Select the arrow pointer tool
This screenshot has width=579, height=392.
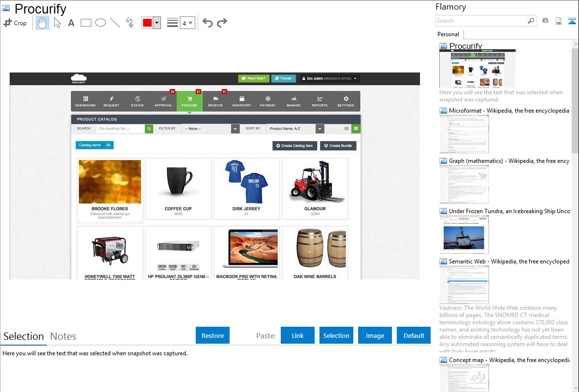point(57,23)
